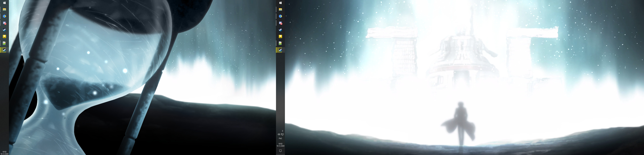The height and width of the screenshot is (155, 644).
Task: Open Chrome browser on right monitor taskbar
Action: click(x=280, y=16)
